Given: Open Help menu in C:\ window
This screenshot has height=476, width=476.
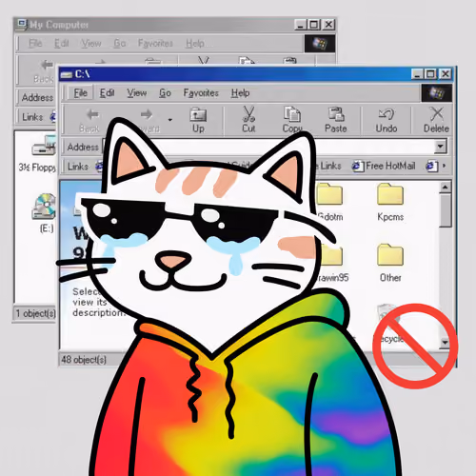Looking at the screenshot, I should pos(240,93).
